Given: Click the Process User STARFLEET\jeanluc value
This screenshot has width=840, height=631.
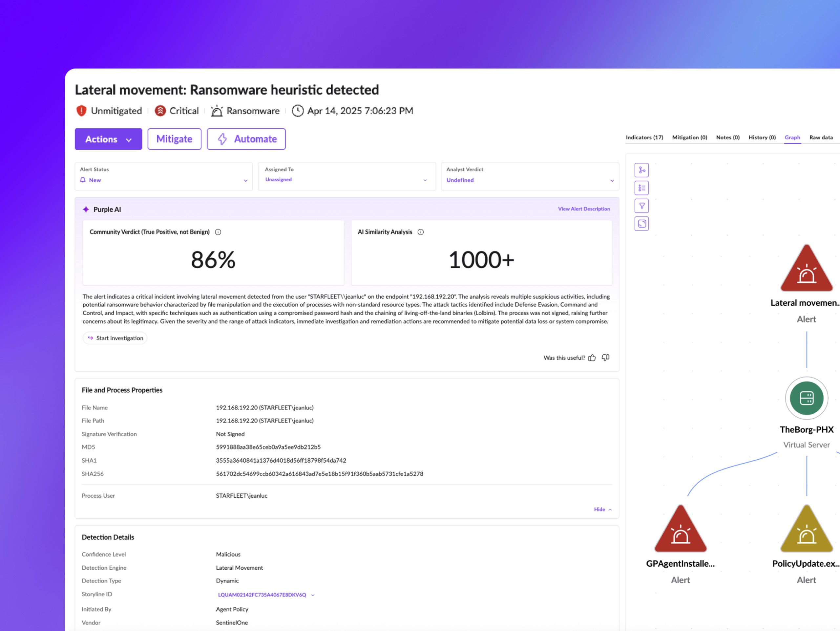Looking at the screenshot, I should coord(241,496).
